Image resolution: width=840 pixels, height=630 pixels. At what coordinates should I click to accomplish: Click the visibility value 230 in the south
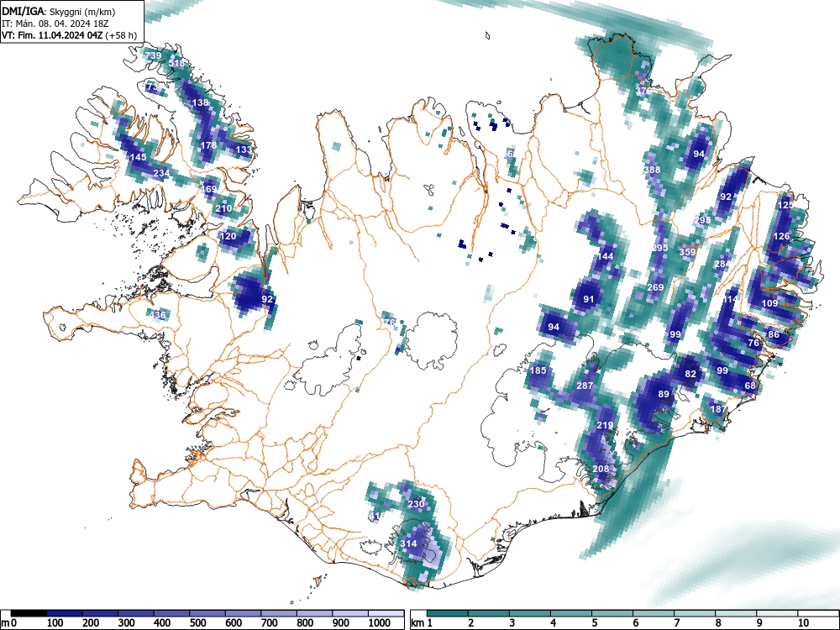pos(417,503)
